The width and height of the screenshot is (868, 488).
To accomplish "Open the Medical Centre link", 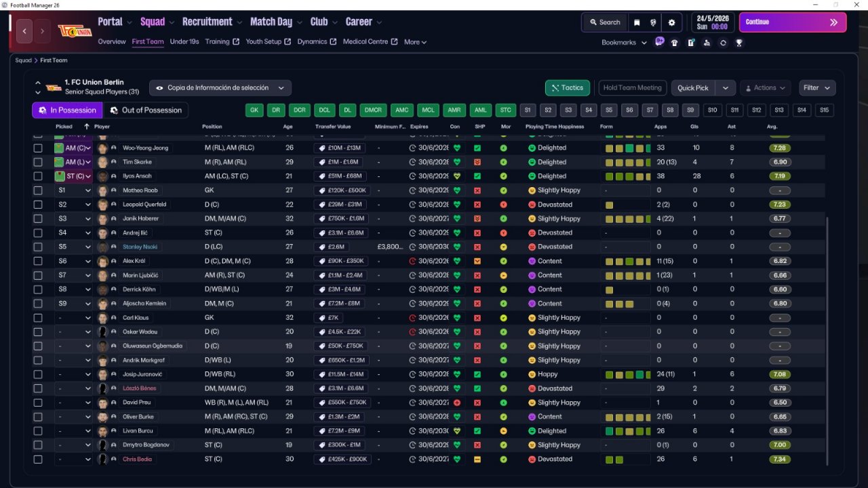I will 370,42.
